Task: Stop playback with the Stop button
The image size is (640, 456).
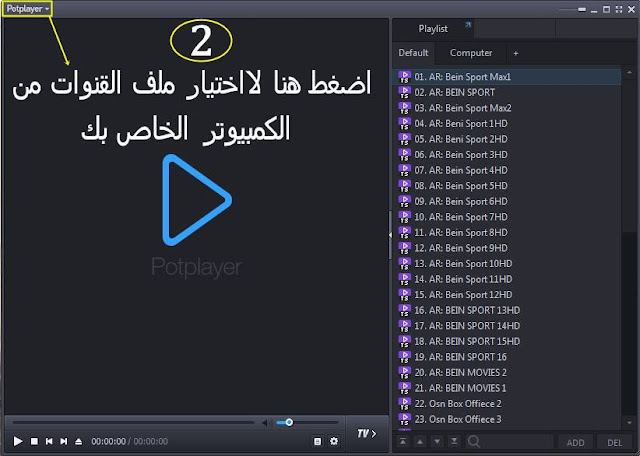Action: (34, 441)
